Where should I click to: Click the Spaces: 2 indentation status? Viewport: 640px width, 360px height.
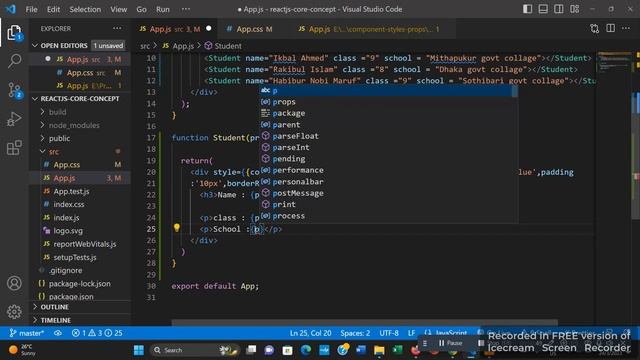355,333
